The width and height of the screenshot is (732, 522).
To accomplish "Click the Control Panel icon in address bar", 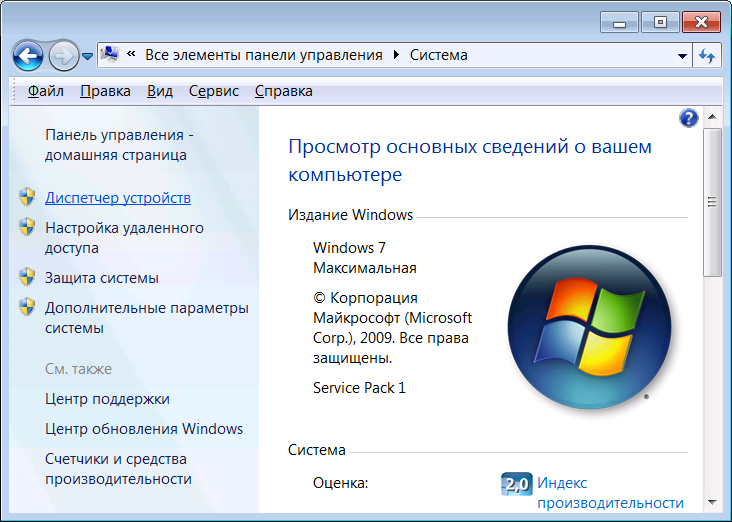I will (x=110, y=55).
